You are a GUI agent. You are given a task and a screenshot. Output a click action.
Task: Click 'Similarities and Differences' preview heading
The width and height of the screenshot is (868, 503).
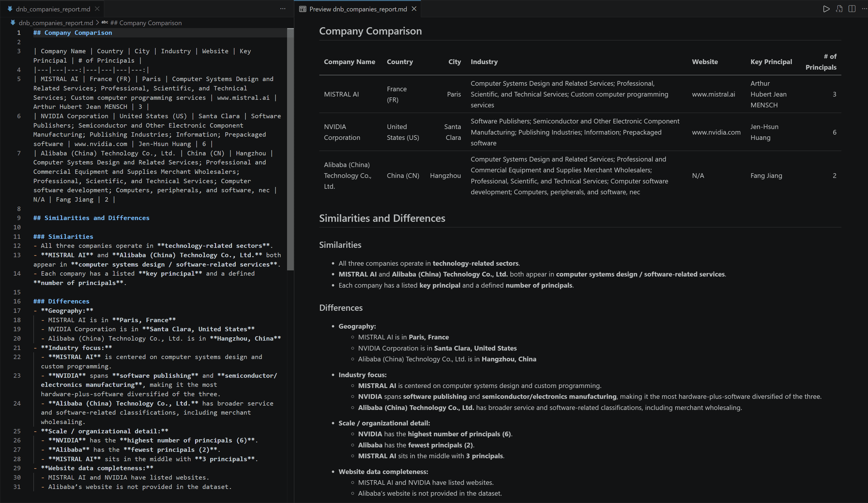tap(382, 218)
